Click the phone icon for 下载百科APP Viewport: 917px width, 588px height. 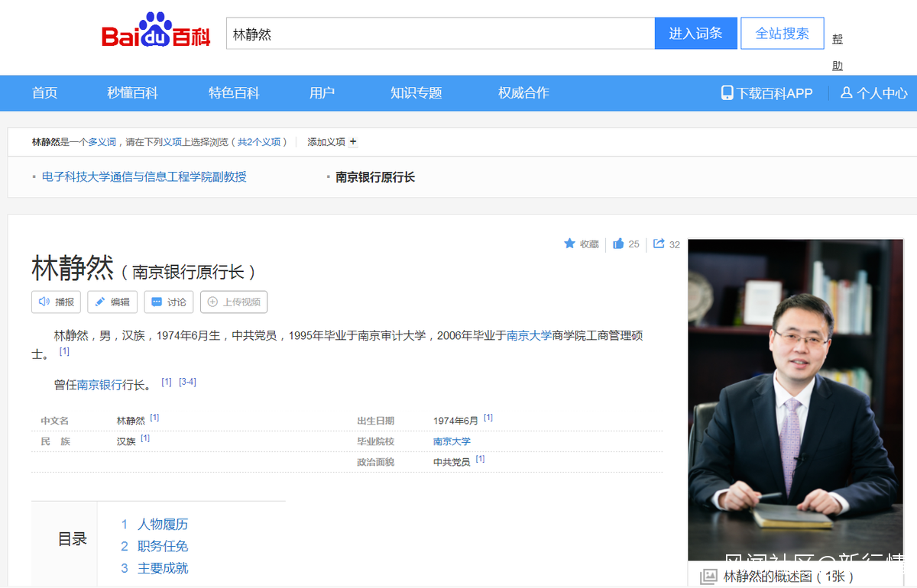click(x=727, y=92)
